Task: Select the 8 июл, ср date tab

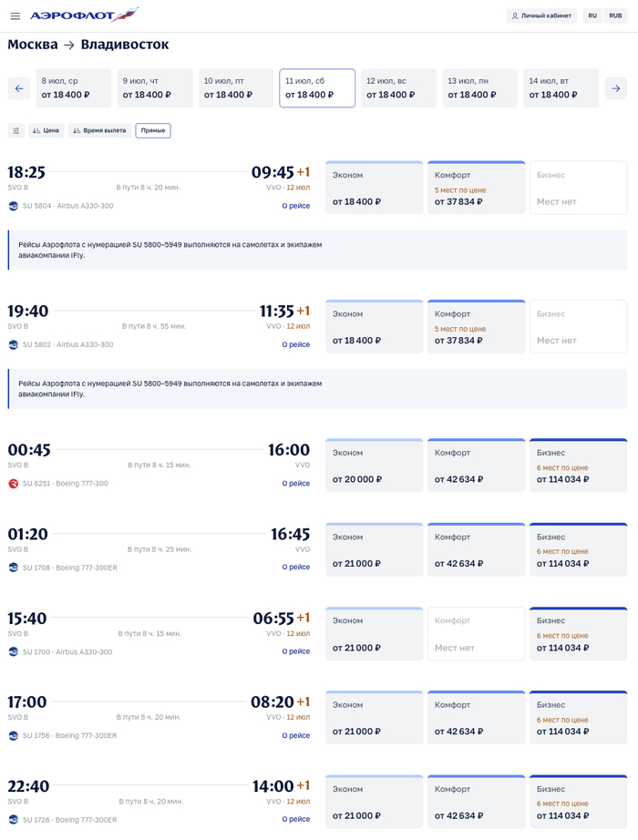Action: point(73,88)
